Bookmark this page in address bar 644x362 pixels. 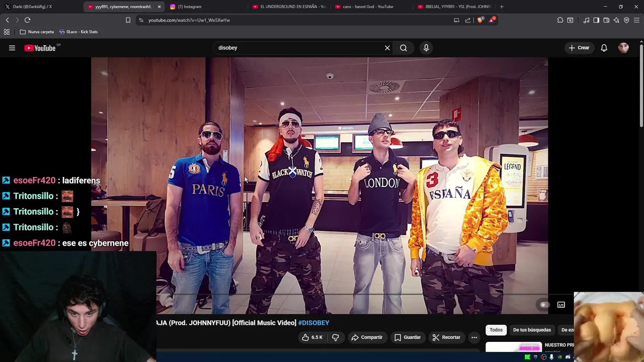tap(128, 20)
